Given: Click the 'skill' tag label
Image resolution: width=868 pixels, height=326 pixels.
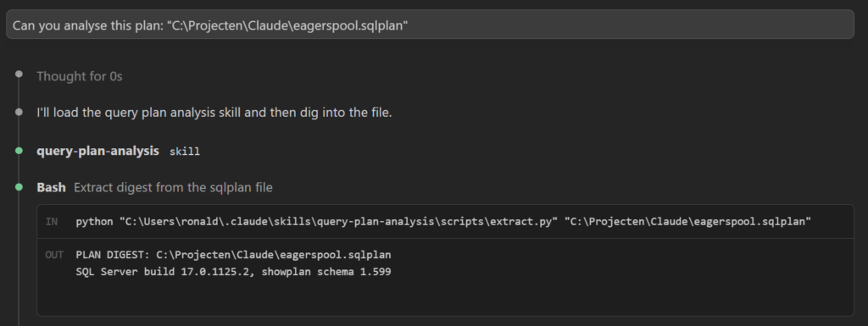Looking at the screenshot, I should [184, 152].
